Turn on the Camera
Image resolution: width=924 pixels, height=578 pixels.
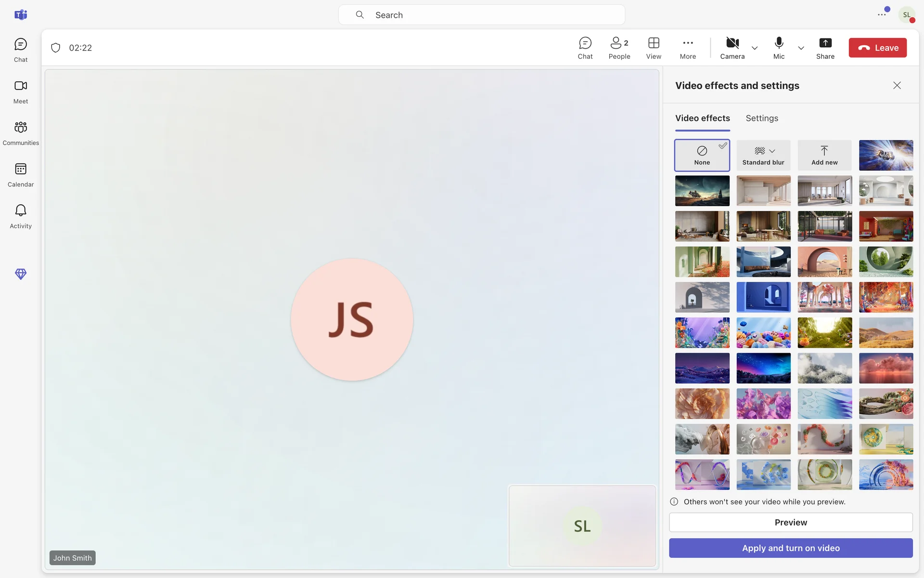point(732,48)
